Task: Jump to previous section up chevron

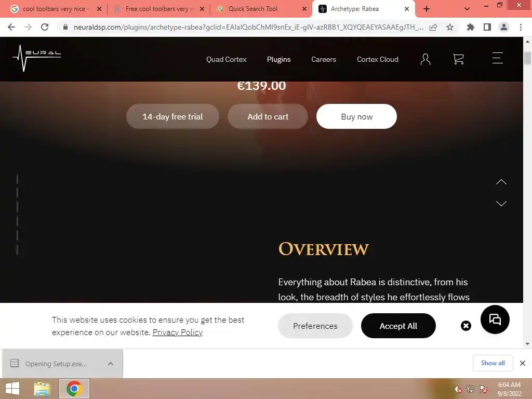Action: pos(501,182)
